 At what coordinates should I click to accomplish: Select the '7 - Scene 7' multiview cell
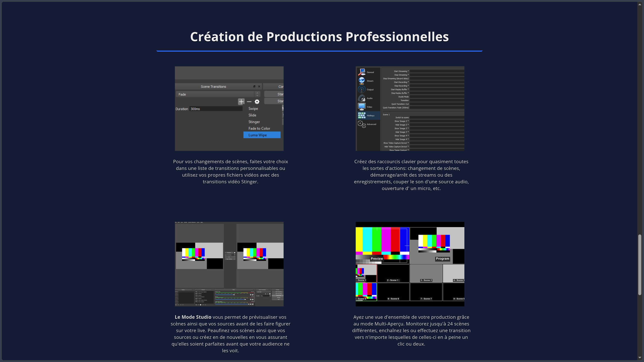click(426, 292)
